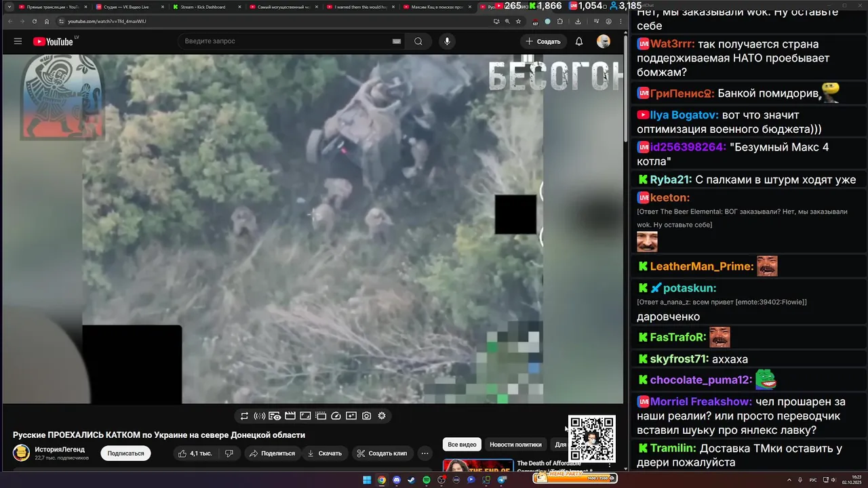The height and width of the screenshot is (488, 868).
Task: Open the YouTube account avatar menu
Action: point(604,41)
